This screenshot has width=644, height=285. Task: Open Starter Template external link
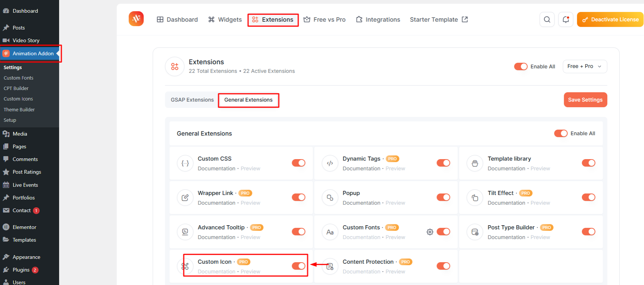click(439, 19)
